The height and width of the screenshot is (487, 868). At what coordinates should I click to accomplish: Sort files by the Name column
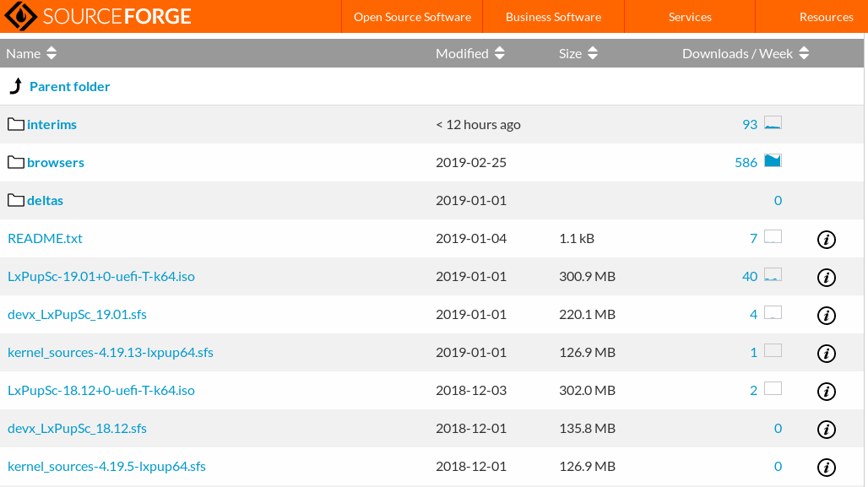tap(31, 53)
